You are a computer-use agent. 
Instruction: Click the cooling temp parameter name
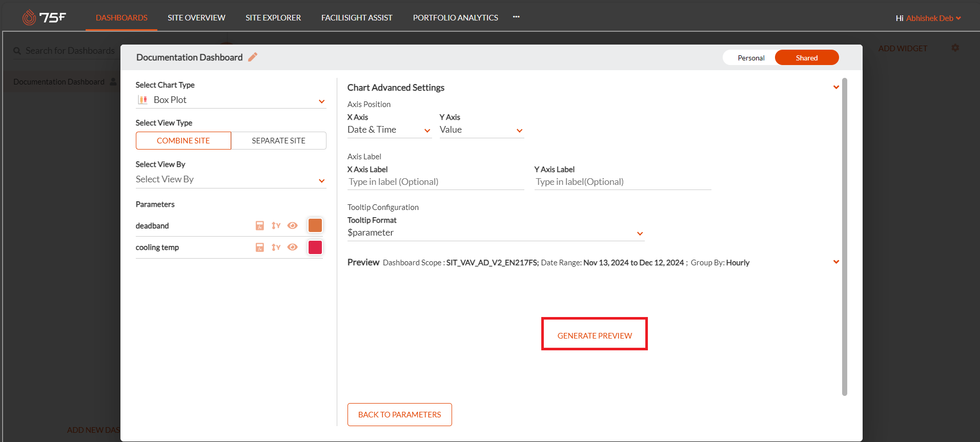pyautogui.click(x=157, y=247)
